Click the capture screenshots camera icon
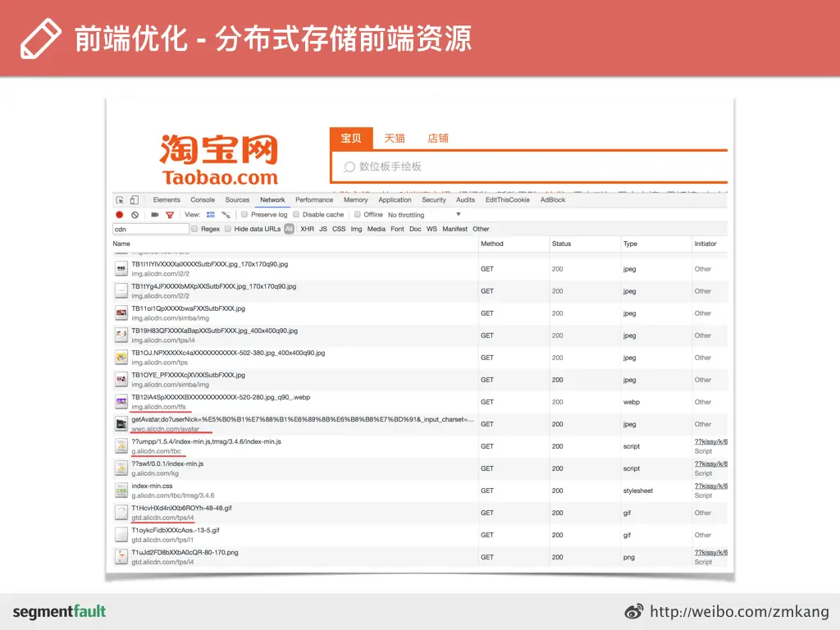Viewport: 840px width, 630px height. click(155, 215)
